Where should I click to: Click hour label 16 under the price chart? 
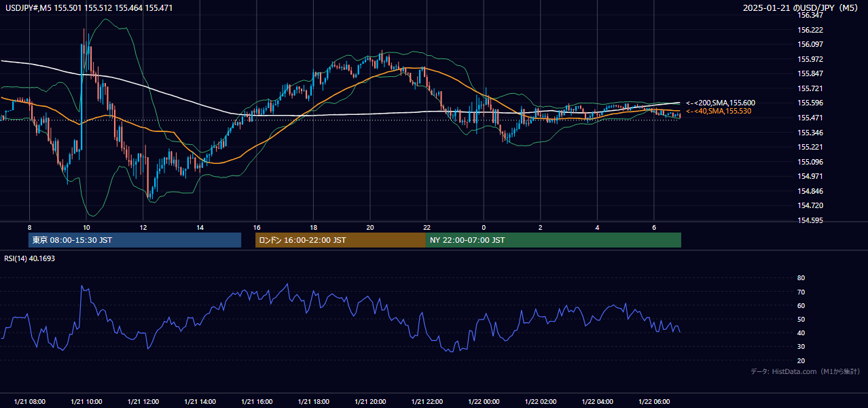click(x=257, y=227)
